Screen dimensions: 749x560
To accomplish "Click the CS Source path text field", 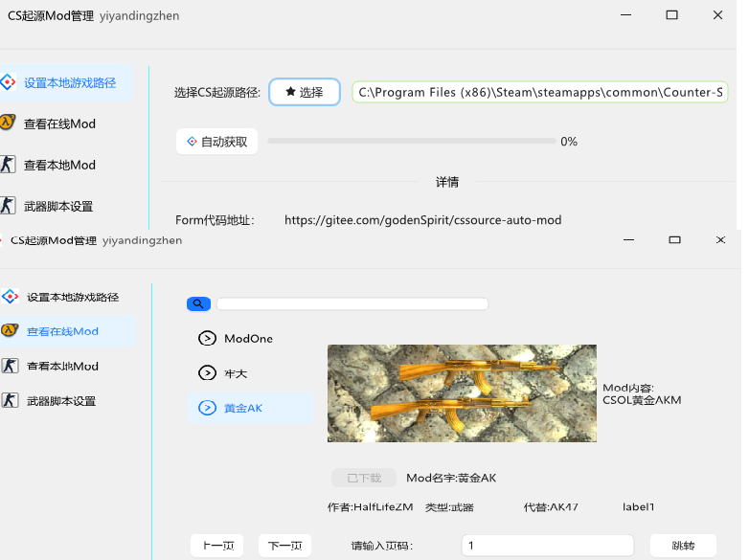I will (x=540, y=92).
